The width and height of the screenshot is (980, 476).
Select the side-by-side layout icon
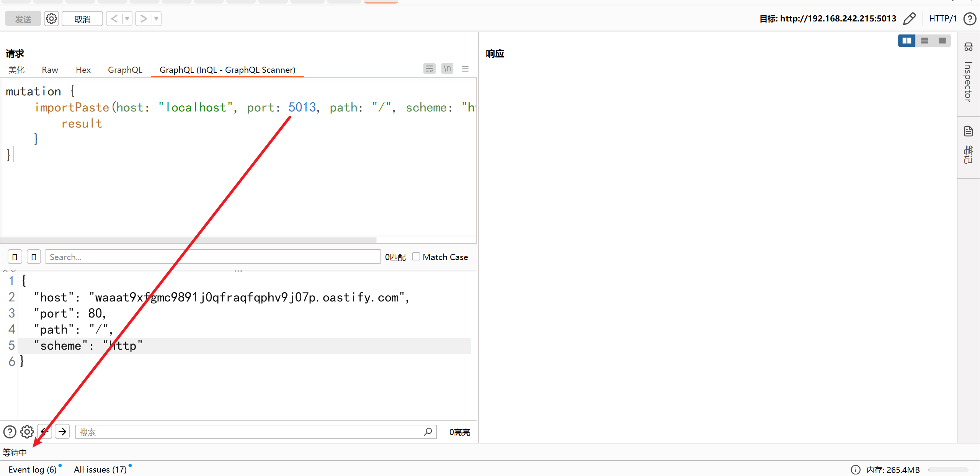906,41
